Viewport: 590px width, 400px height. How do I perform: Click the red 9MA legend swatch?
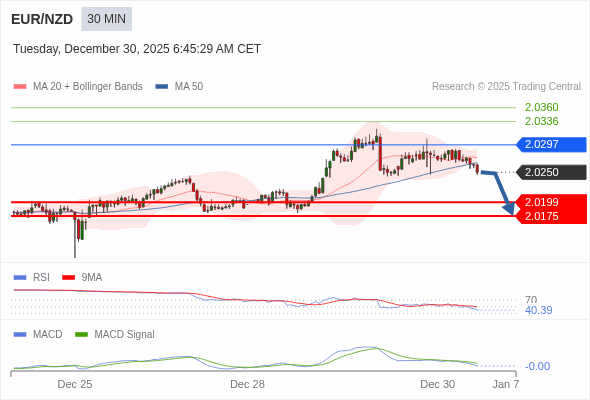[x=68, y=278]
